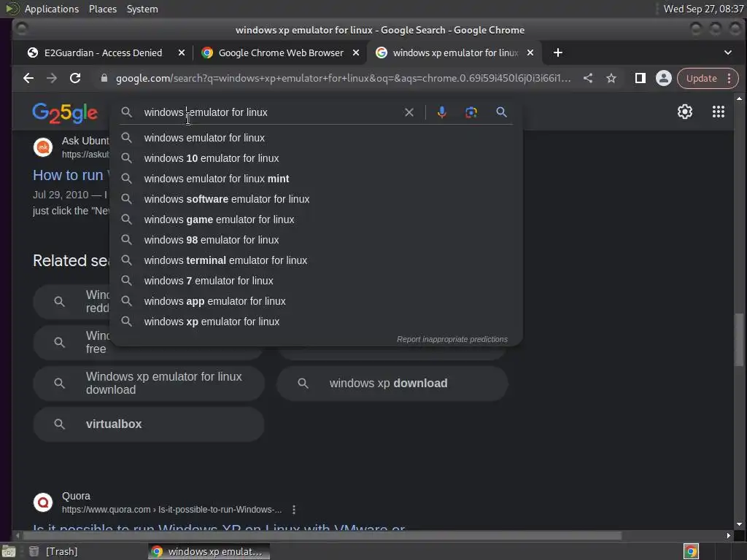Viewport: 747px width, 560px height.
Task: Click the share this page icon
Action: tap(588, 78)
